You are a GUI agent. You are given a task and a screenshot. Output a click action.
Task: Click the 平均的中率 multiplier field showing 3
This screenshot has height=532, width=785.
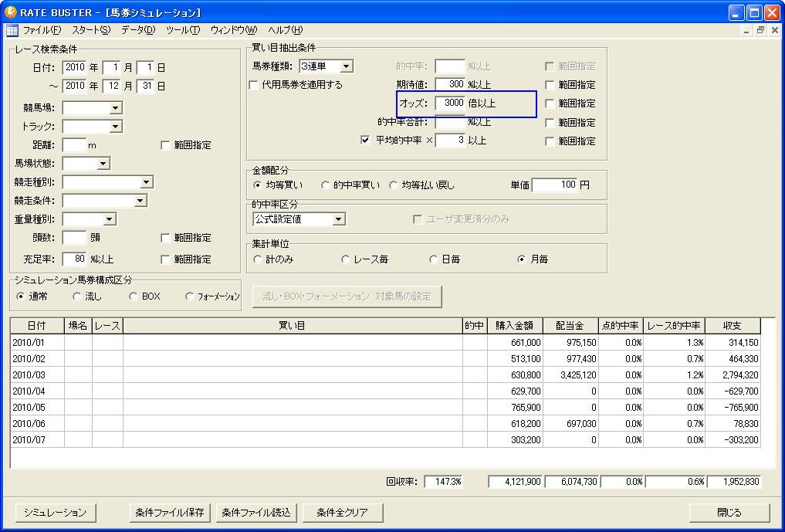tap(450, 141)
